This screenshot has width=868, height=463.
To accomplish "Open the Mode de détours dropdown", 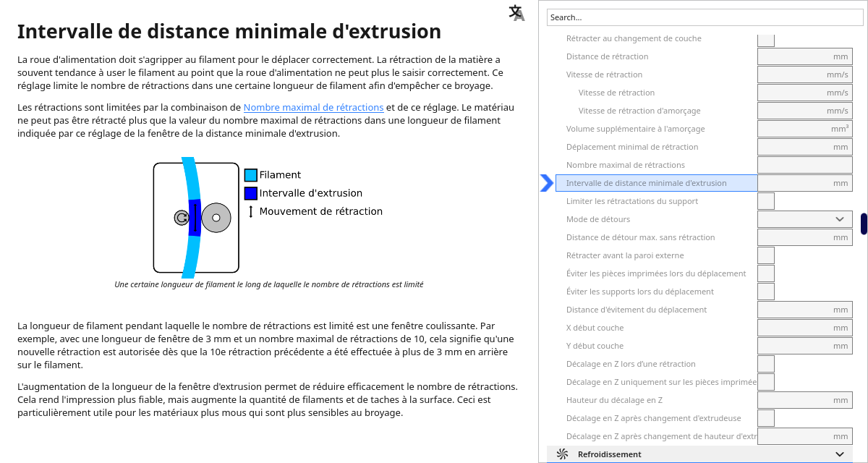I will [x=805, y=219].
